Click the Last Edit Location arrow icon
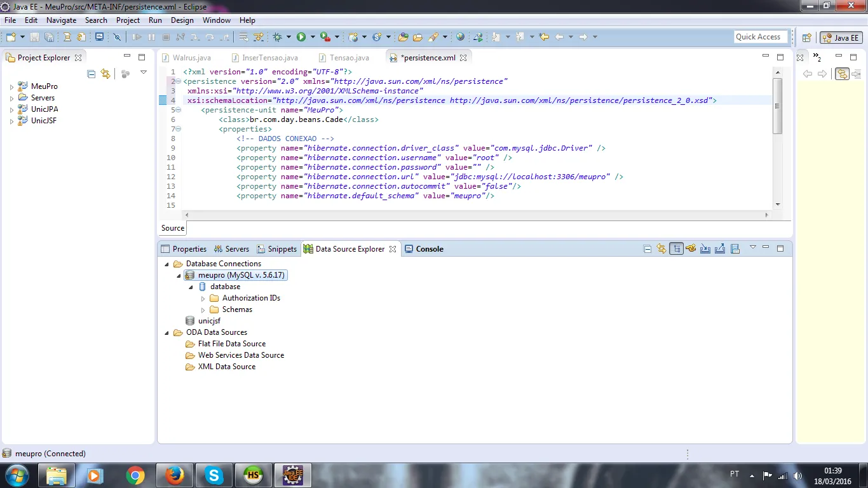Screen dimensions: 868x488 [x=544, y=37]
